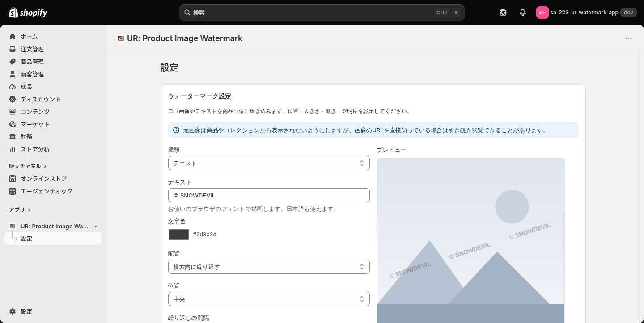Open the 配置 dropdown
Screen dimensions: 644x323
(x=269, y=267)
